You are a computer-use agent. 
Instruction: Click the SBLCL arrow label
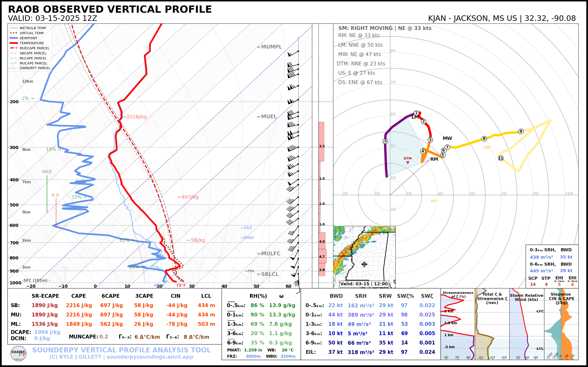click(268, 274)
